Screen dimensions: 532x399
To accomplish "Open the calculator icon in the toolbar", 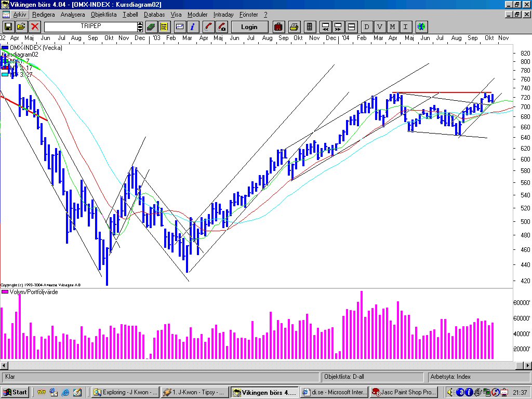I will coord(310,26).
